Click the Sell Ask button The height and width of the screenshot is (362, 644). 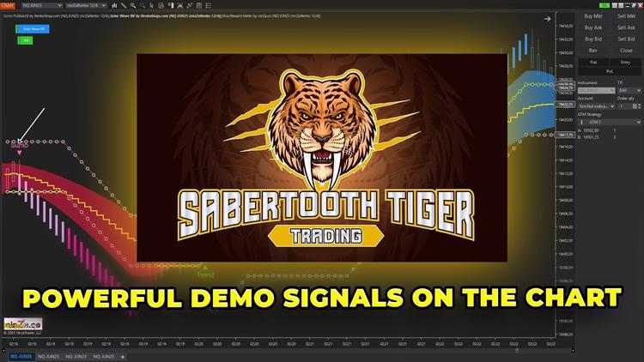coord(626,27)
